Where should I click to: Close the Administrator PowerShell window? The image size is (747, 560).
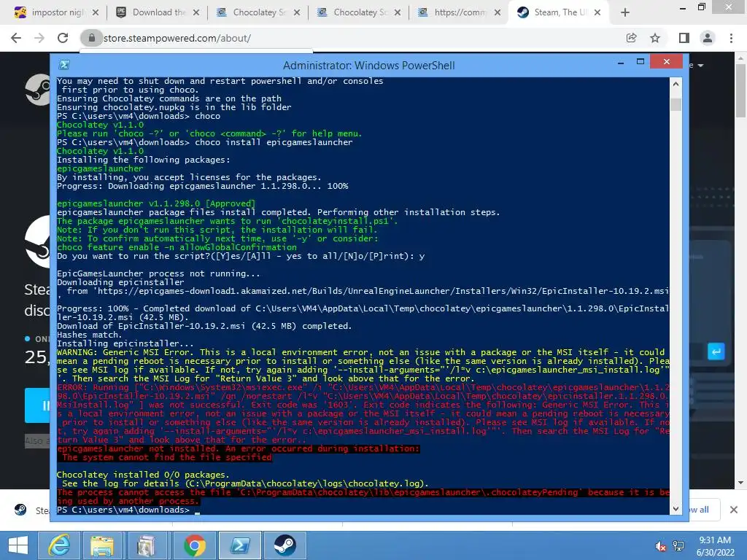(667, 61)
